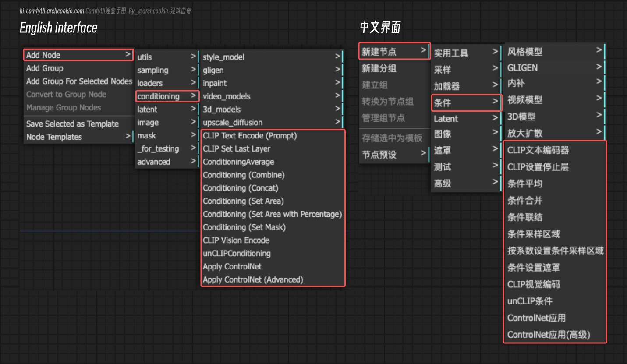The height and width of the screenshot is (364, 627).
Task: Open the 内补 submenu
Action: [555, 83]
